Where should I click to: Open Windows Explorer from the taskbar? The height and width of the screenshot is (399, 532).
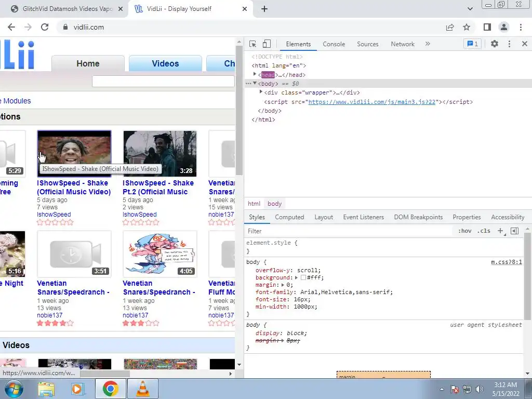click(x=46, y=389)
